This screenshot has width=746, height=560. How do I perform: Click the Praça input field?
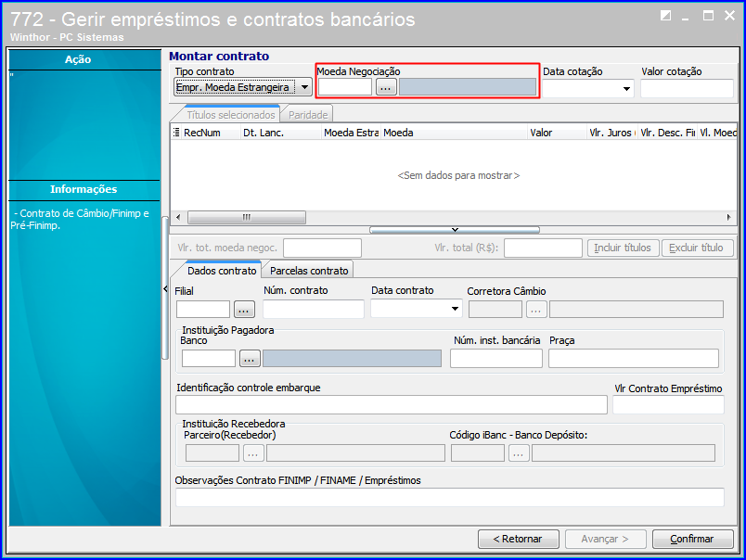pos(634,359)
